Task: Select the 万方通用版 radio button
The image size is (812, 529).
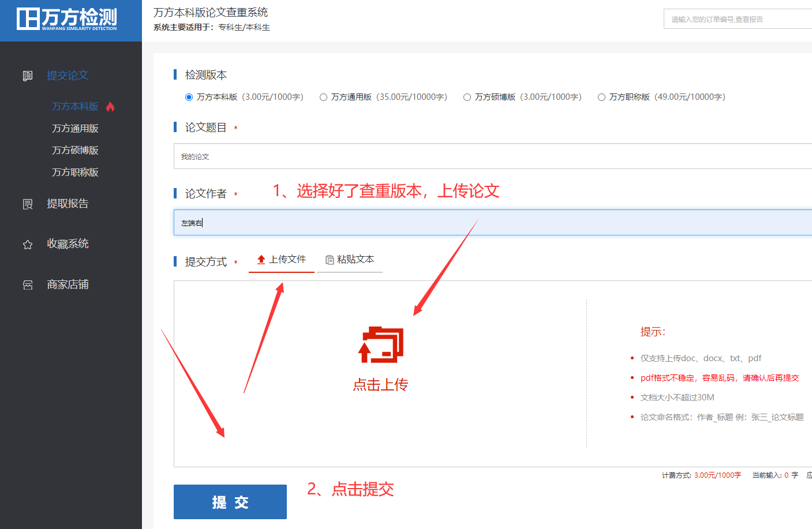Action: coord(323,97)
